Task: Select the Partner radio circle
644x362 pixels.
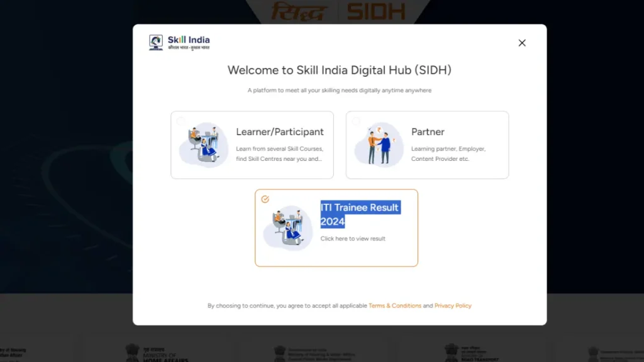Action: tap(356, 121)
